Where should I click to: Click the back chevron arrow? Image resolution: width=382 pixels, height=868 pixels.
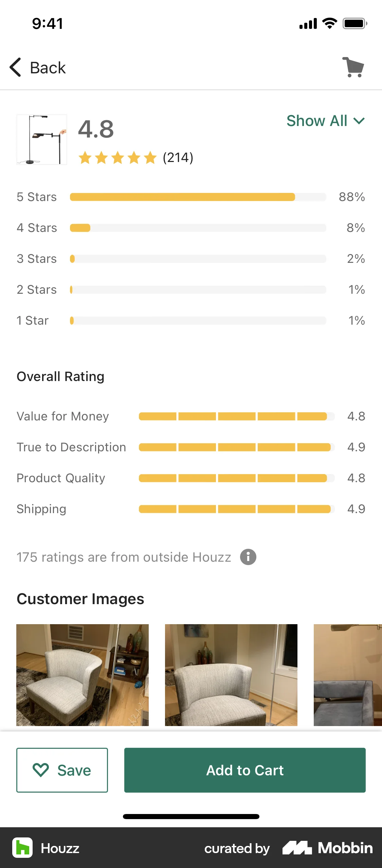(x=15, y=67)
